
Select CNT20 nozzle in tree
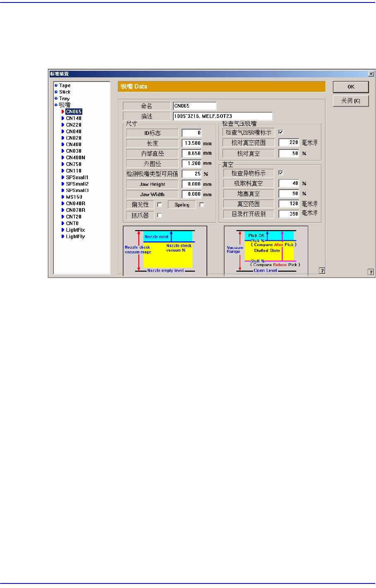[74, 217]
